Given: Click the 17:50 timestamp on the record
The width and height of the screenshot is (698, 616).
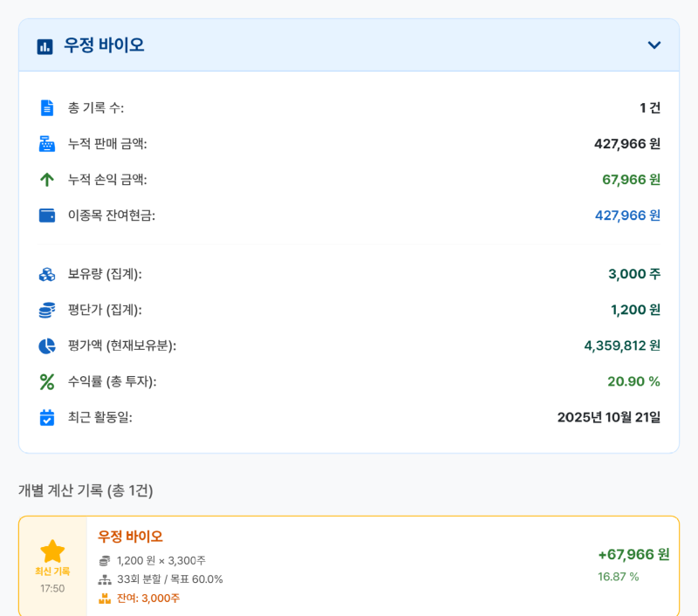Looking at the screenshot, I should tap(54, 586).
